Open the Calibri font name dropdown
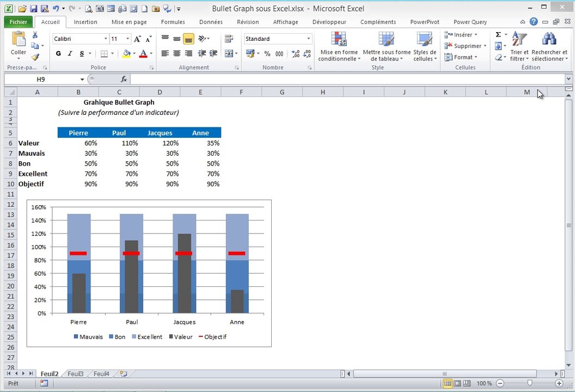This screenshot has width=575, height=392. tap(106, 39)
